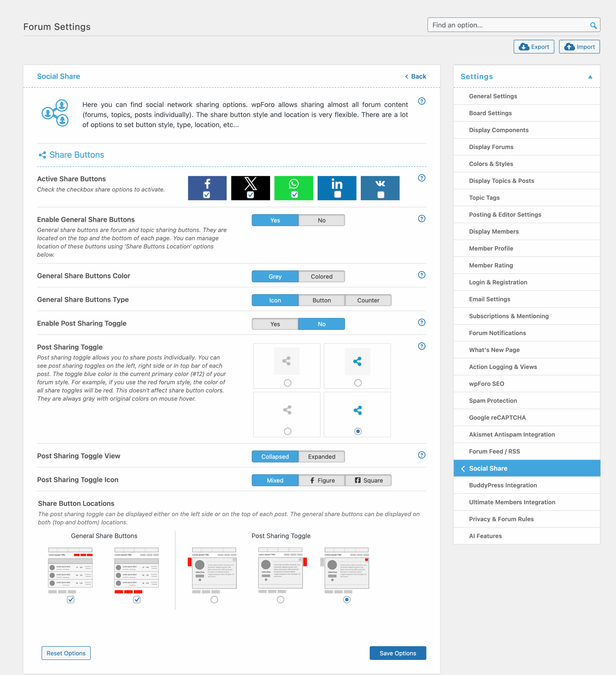This screenshot has width=616, height=675.
Task: Open Colors & Styles settings
Action: pos(491,164)
